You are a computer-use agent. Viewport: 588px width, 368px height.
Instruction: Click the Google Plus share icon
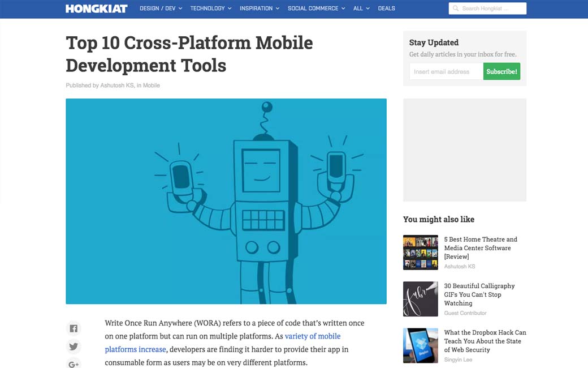click(x=73, y=363)
